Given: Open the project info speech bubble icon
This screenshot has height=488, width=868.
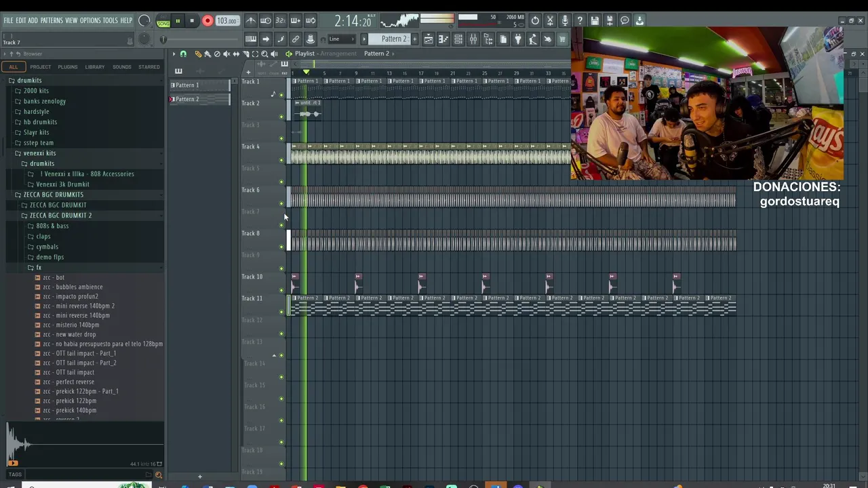Looking at the screenshot, I should 625,21.
